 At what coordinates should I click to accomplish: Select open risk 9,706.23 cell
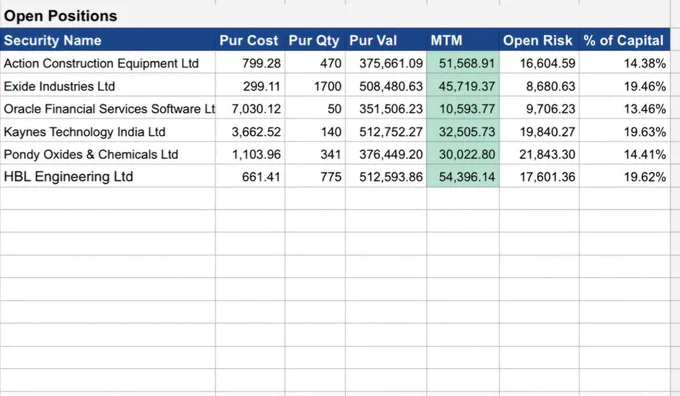539,108
